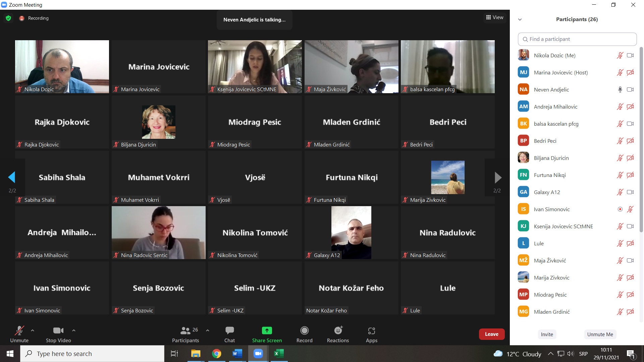Click the SRP keyboard language indicator
Image resolution: width=644 pixels, height=362 pixels.
pos(583,354)
